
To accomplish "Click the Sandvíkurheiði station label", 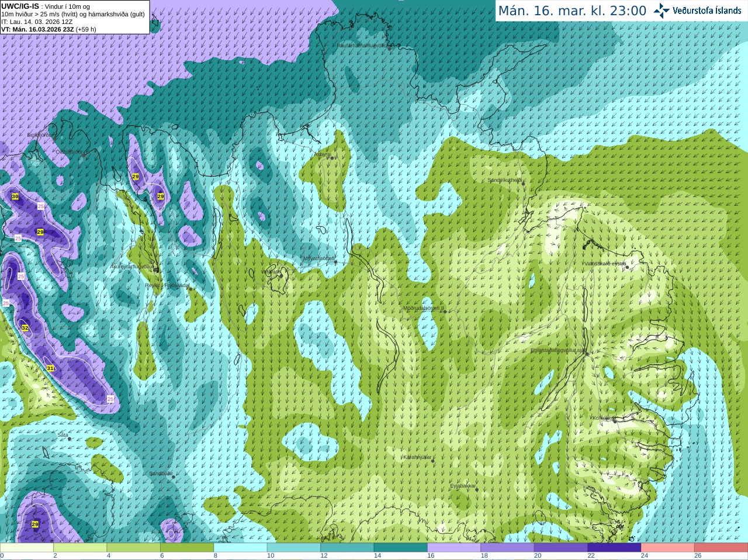I will pos(505,180).
